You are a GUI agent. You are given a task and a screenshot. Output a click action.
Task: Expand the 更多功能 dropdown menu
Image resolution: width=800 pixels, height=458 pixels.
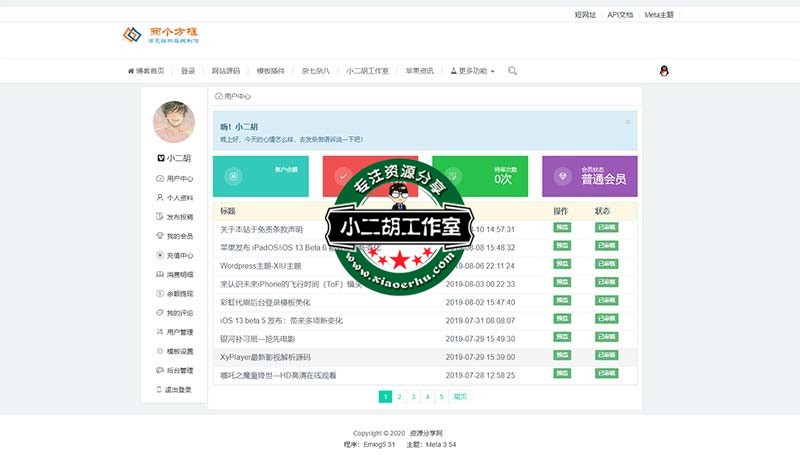[472, 71]
